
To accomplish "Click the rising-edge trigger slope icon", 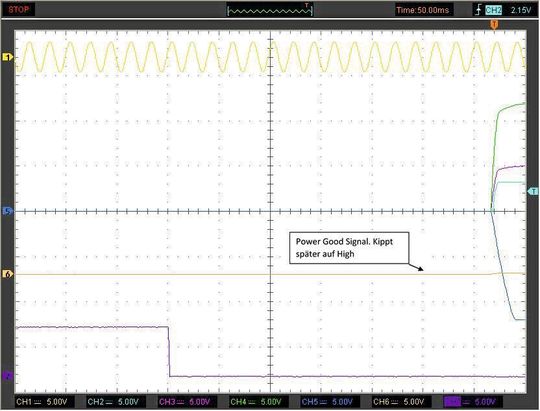I will click(478, 10).
